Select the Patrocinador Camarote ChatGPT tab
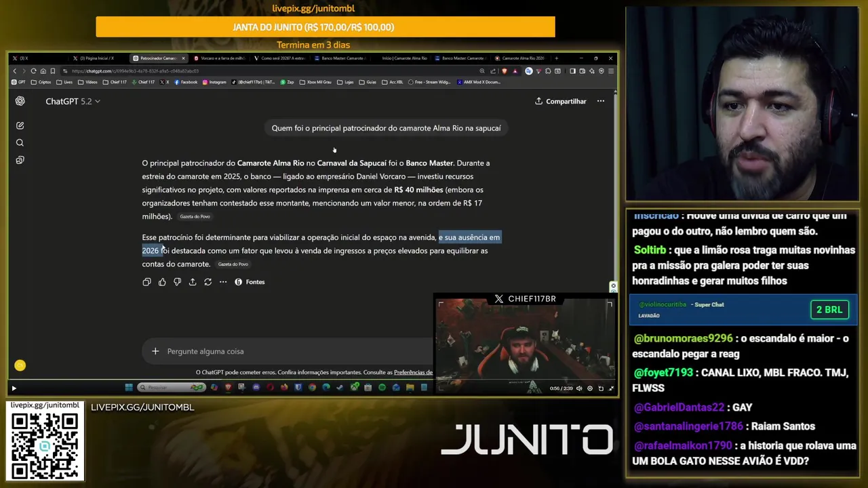 point(159,58)
